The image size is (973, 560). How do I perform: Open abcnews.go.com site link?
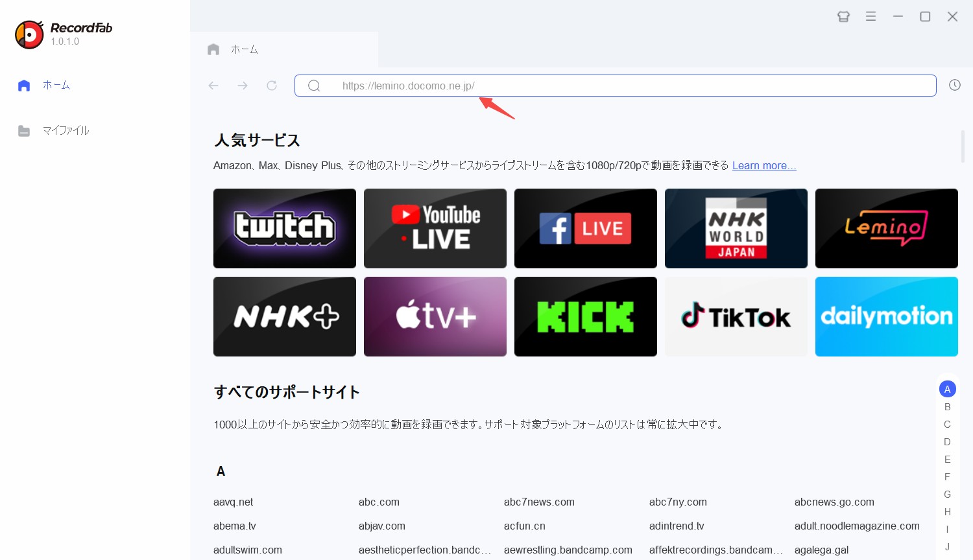tap(834, 502)
